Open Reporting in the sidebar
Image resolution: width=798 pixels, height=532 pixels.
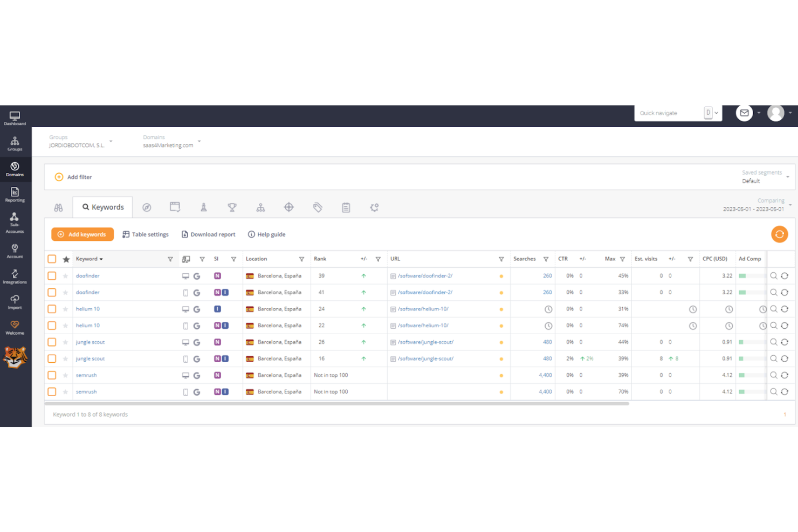(x=15, y=195)
